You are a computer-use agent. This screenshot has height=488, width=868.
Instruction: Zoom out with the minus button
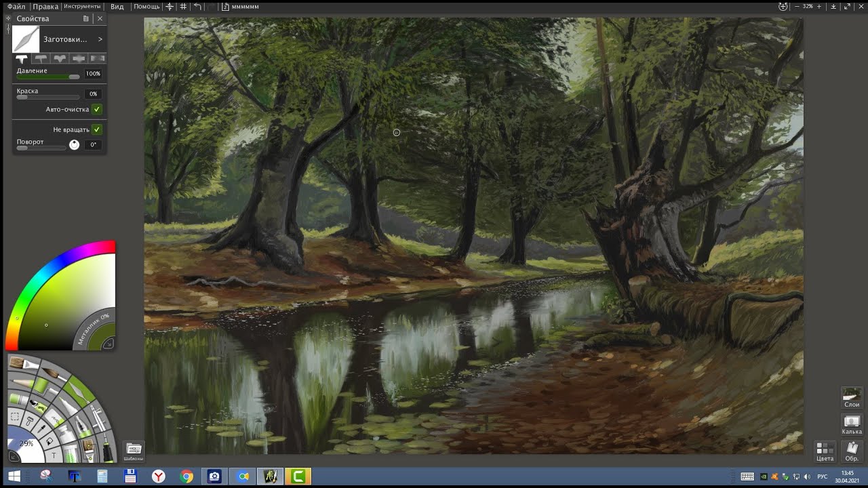pos(797,7)
